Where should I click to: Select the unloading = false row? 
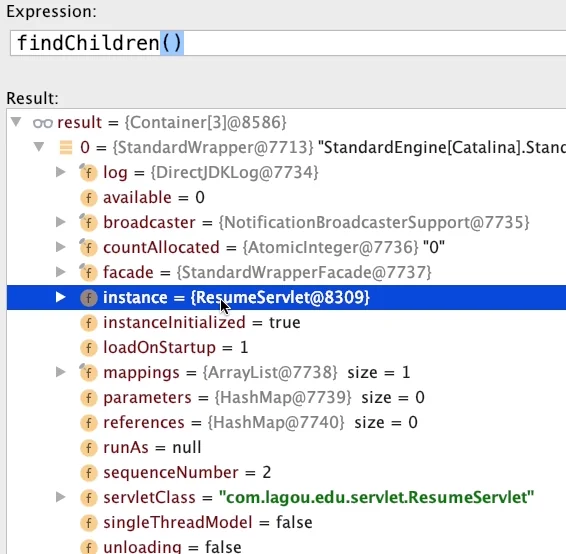[x=286, y=545]
